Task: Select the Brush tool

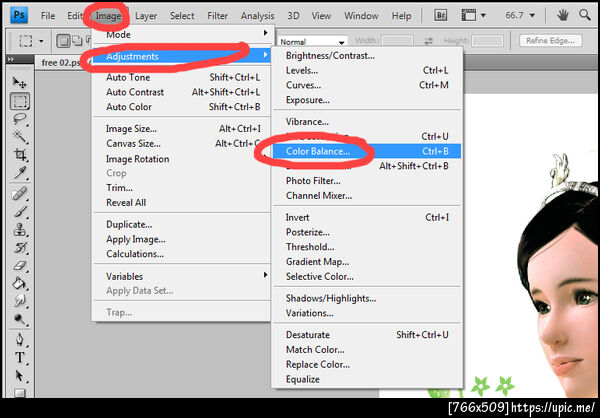Action: pos(19,211)
